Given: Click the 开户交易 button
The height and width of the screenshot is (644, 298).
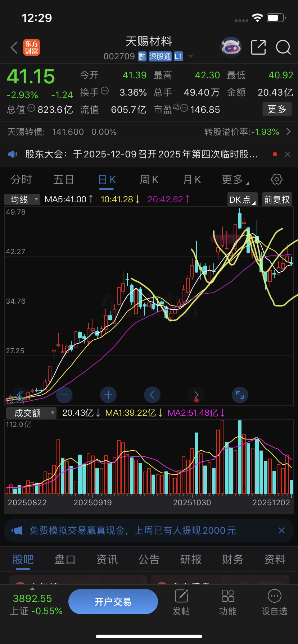Looking at the screenshot, I should pos(113,602).
